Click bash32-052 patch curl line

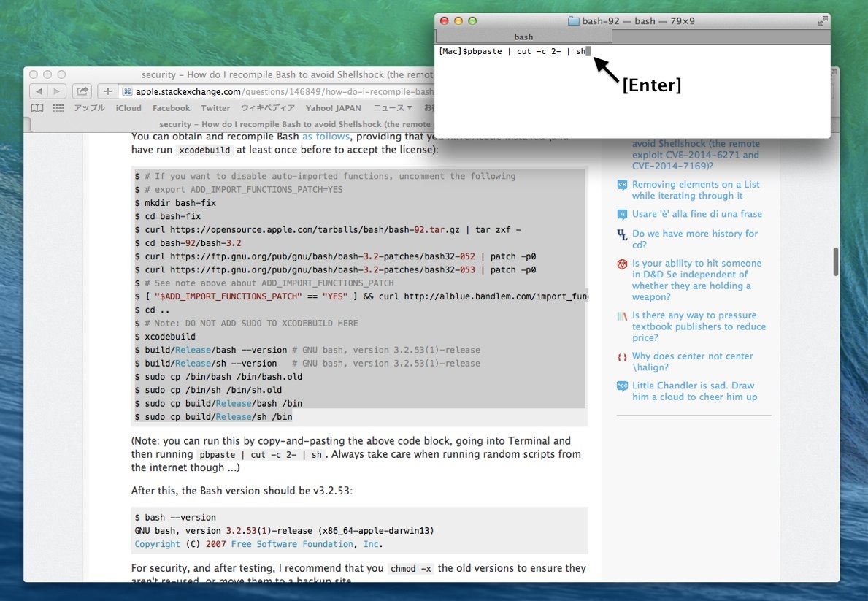[336, 256]
